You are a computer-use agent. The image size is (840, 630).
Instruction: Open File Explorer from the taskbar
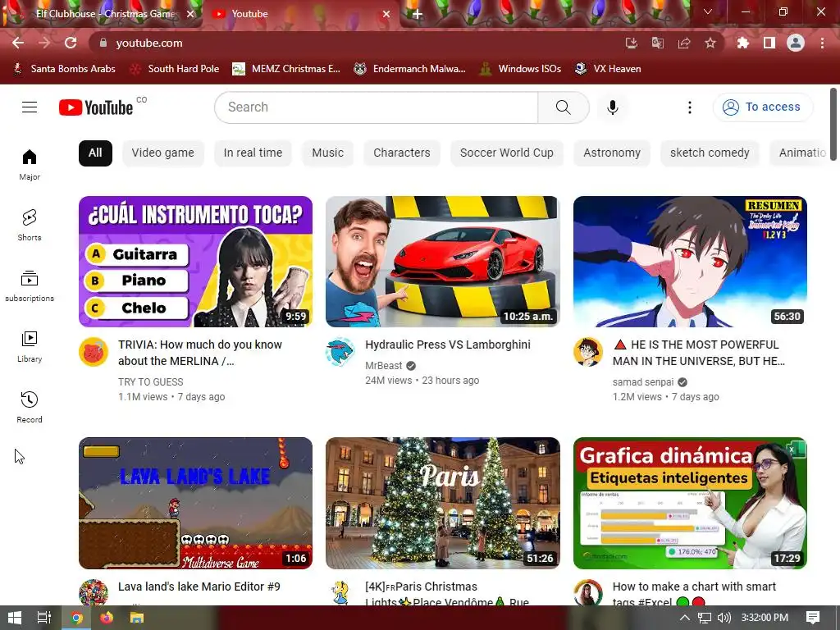point(137,618)
